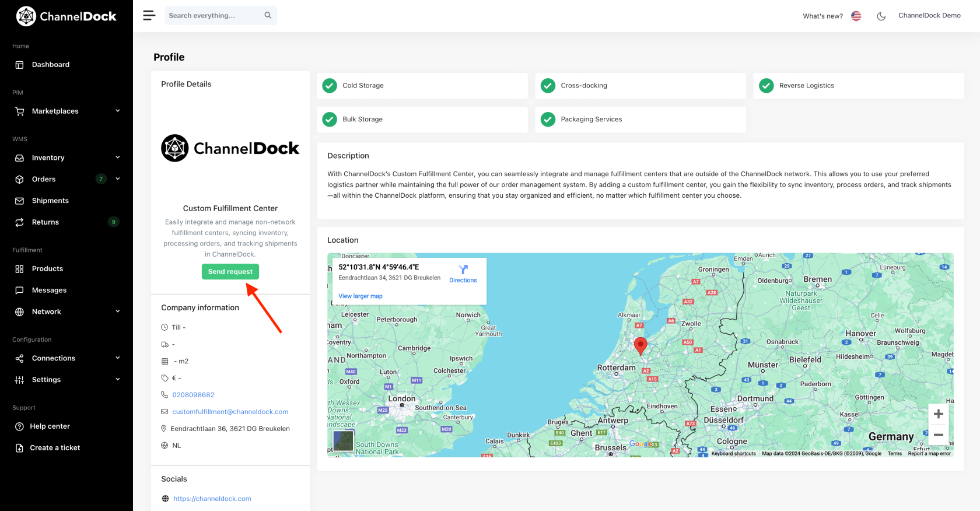Click the Returns arrows icon

tap(19, 222)
